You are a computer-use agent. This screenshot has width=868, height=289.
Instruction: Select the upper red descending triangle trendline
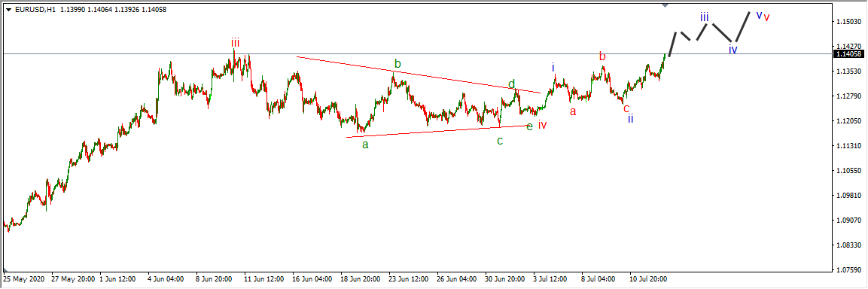(419, 75)
